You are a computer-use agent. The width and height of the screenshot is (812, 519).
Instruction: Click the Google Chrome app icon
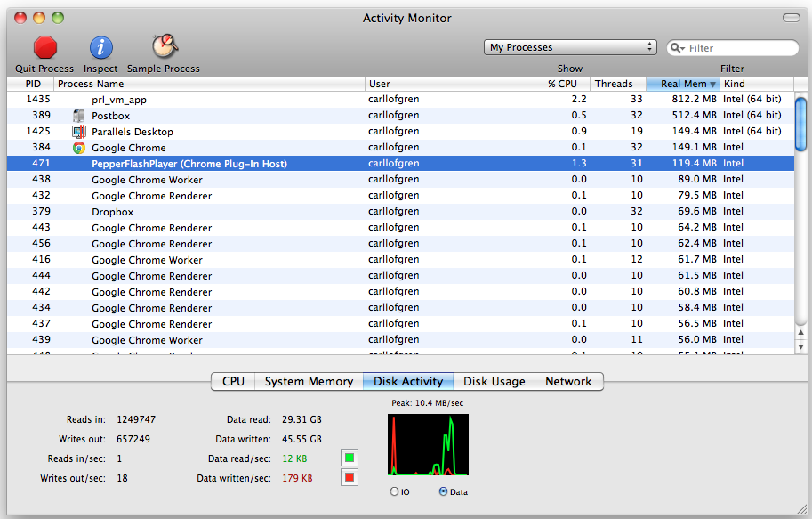79,148
